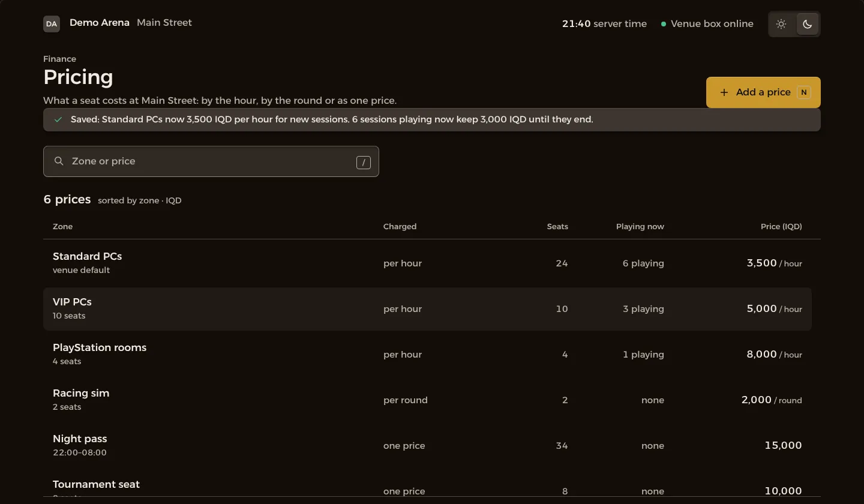Screen dimensions: 864x504
Task: Click the 5,000 / hour price value
Action: 775,308
